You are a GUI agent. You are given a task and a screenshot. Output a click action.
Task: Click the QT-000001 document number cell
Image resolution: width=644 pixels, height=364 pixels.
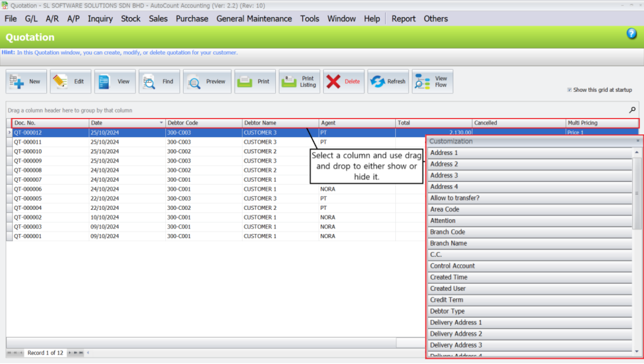(x=51, y=236)
